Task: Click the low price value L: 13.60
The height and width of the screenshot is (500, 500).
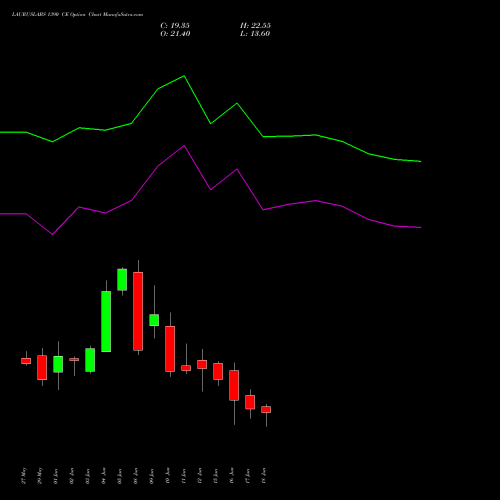Action: tap(255, 33)
